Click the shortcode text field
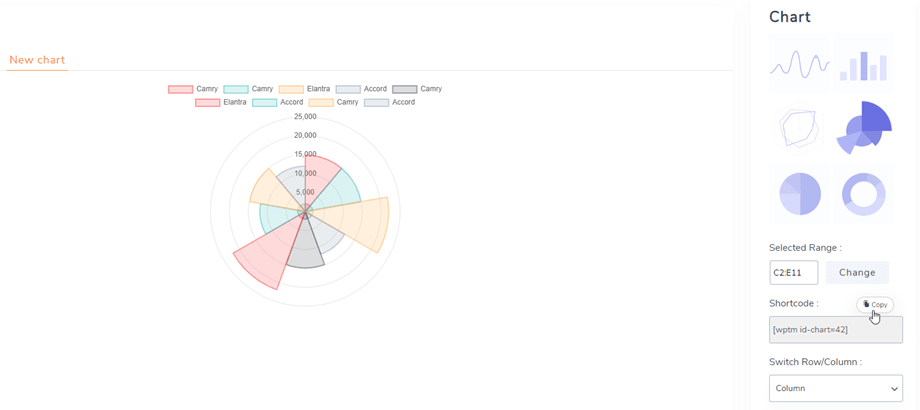This screenshot has width=920, height=410. click(x=835, y=330)
